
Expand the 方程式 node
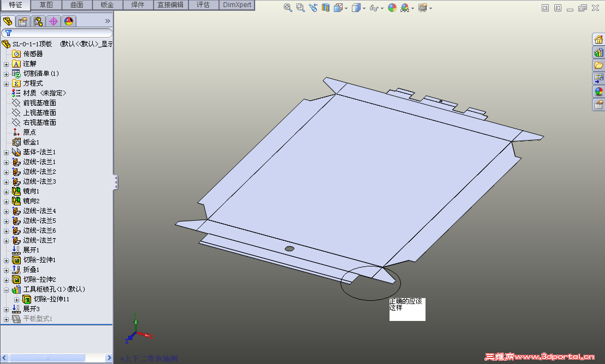pos(6,84)
